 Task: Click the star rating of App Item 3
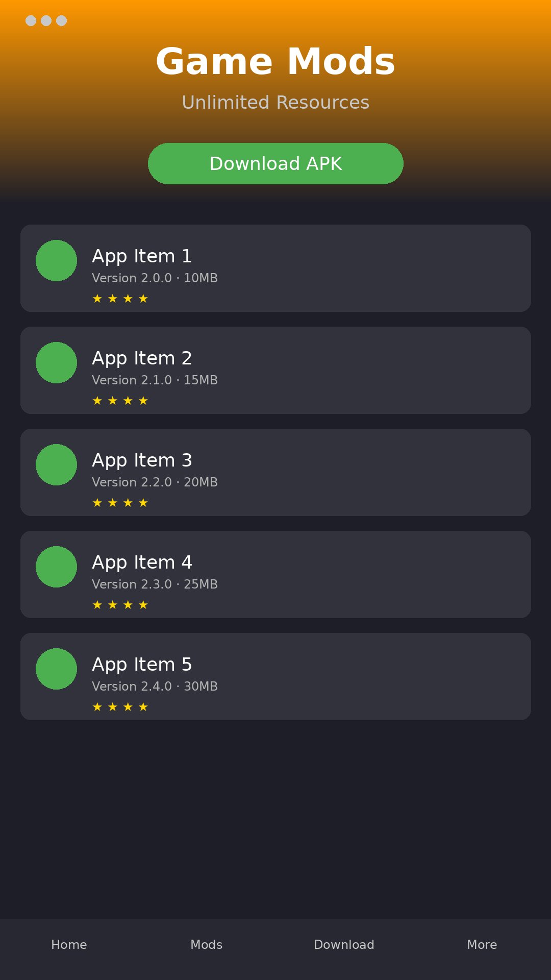(120, 503)
